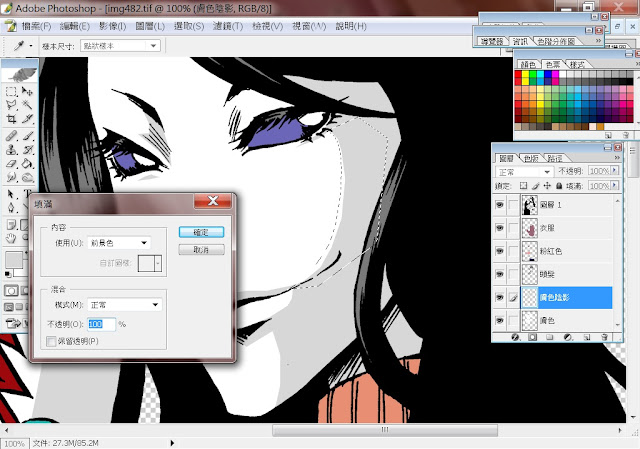The height and width of the screenshot is (449, 640).
Task: Toggle lock all padlock in Layers panel
Action: click(559, 186)
